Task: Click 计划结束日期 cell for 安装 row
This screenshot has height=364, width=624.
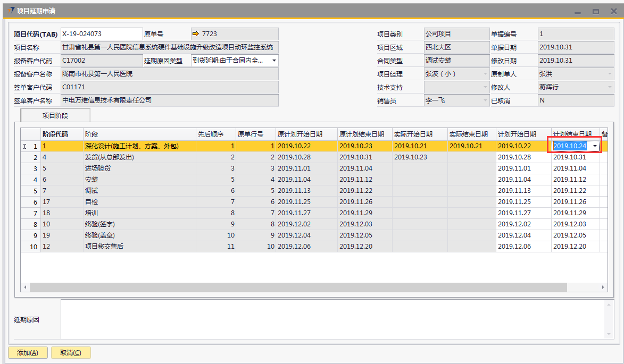Action: point(575,180)
